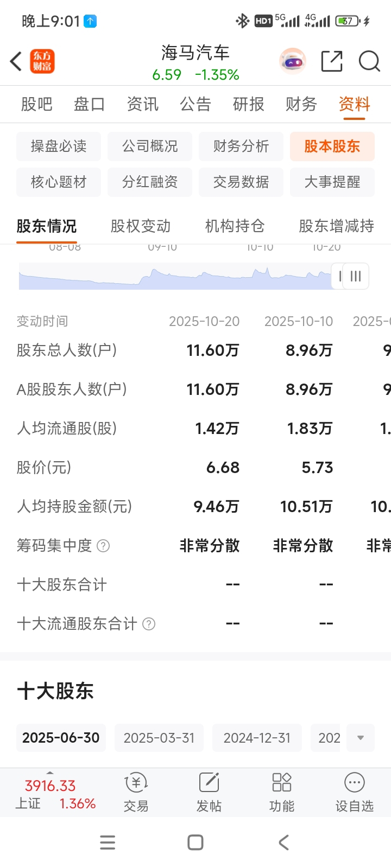Show the 筹码集中度 help tooltip

[103, 546]
